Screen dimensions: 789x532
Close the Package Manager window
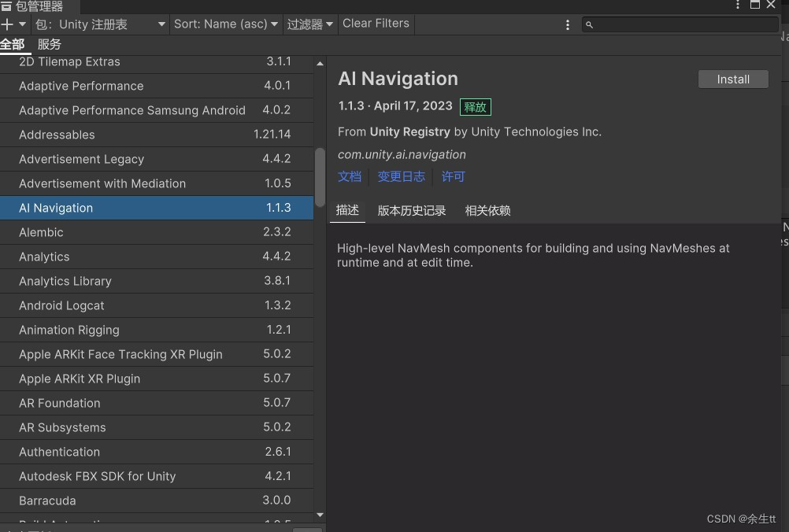click(x=771, y=5)
